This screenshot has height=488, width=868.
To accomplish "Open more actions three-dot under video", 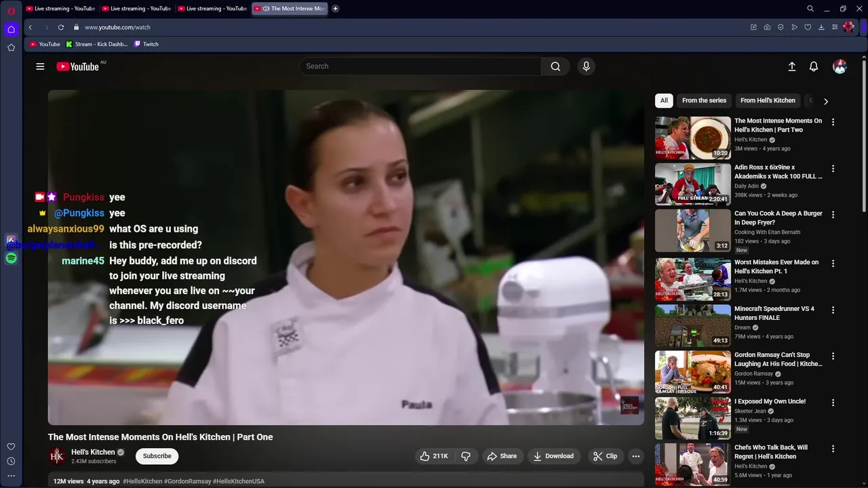I will pyautogui.click(x=635, y=456).
